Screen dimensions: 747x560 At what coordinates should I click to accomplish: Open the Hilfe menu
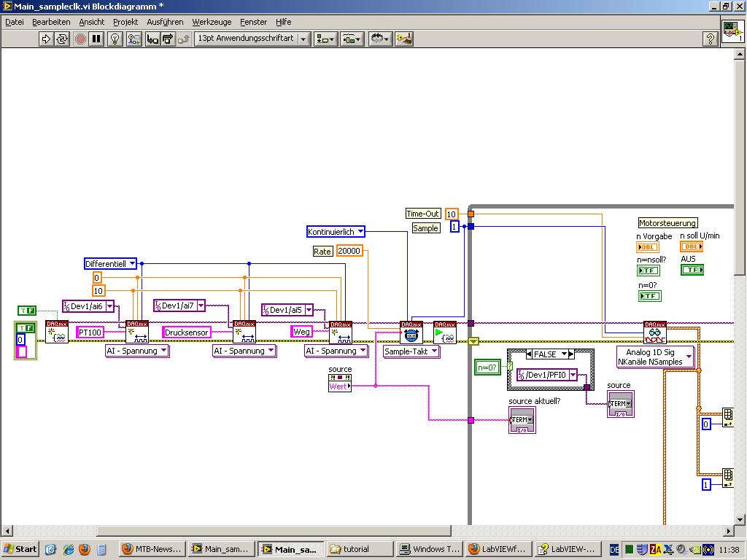tap(284, 22)
